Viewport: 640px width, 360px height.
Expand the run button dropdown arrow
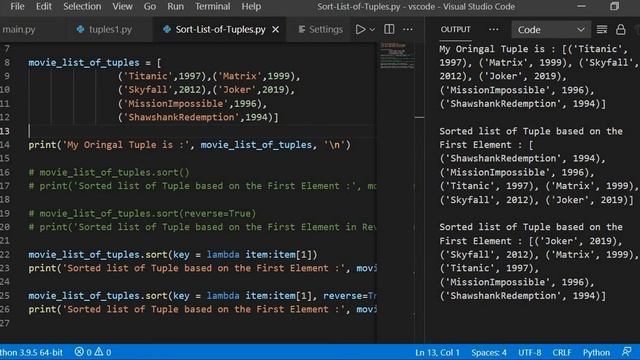(372, 29)
